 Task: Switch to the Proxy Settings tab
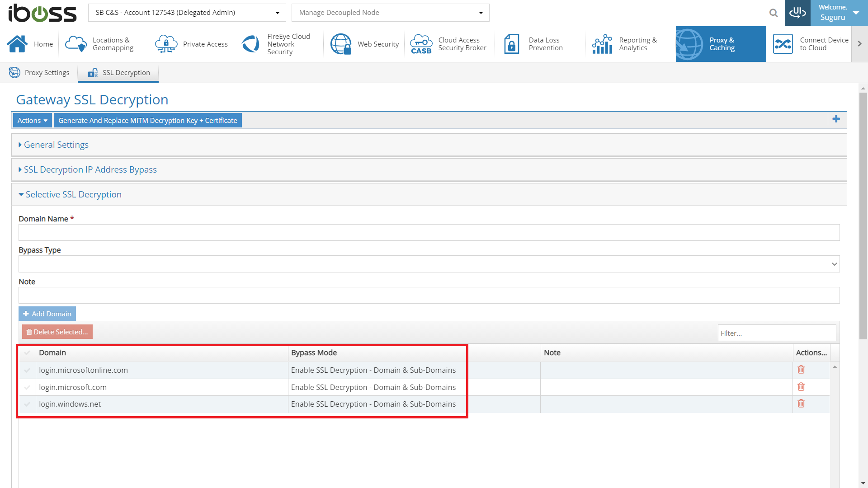[x=39, y=73]
